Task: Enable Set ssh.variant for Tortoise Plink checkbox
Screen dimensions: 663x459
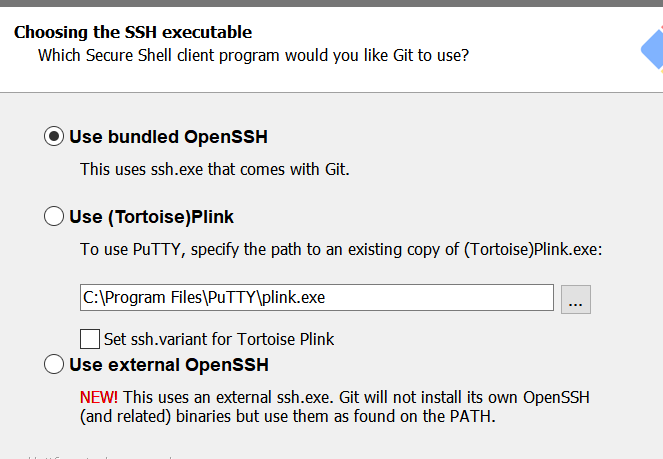Action: (x=90, y=339)
